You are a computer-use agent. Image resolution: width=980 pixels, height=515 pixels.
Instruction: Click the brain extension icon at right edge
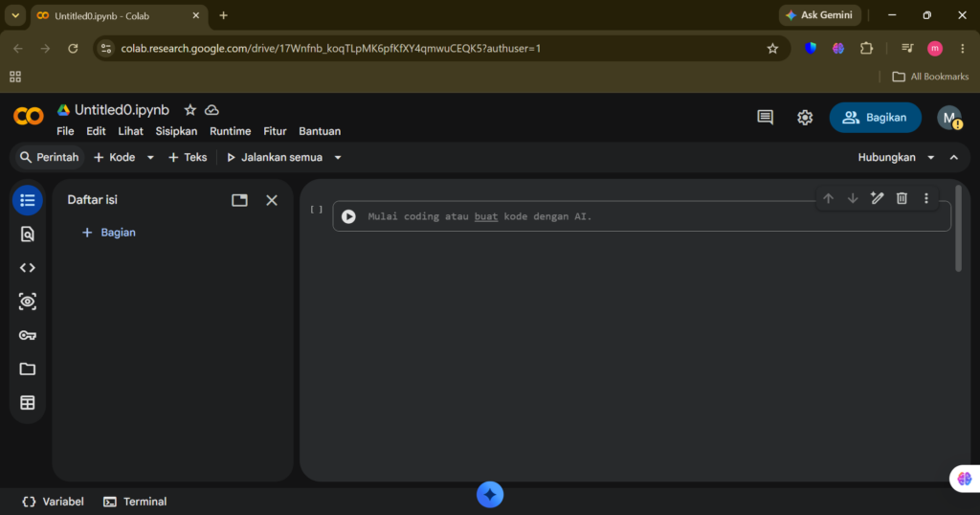[x=965, y=479]
